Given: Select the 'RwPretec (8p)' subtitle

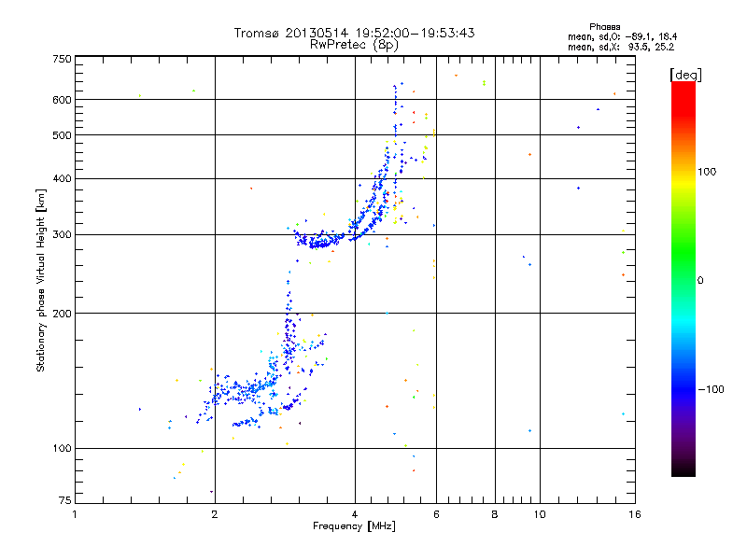Looking at the screenshot, I should click(354, 45).
